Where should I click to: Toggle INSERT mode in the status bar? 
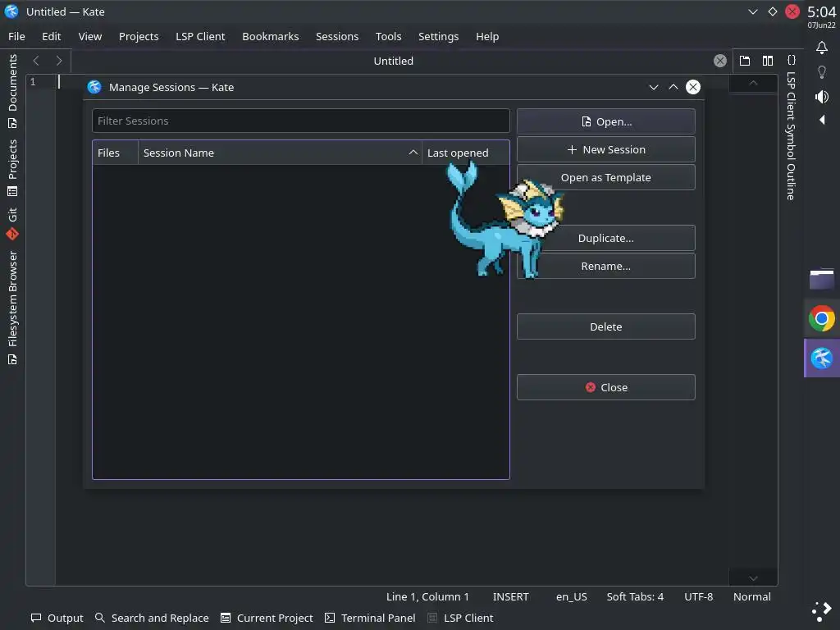click(510, 596)
